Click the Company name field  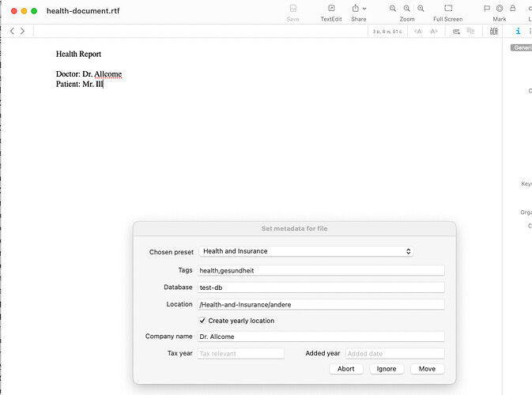tap(320, 337)
